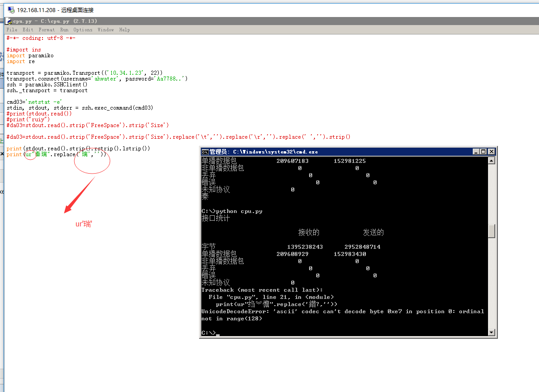Image resolution: width=539 pixels, height=392 pixels.
Task: Click the value 152981225 in console
Action: click(350, 161)
